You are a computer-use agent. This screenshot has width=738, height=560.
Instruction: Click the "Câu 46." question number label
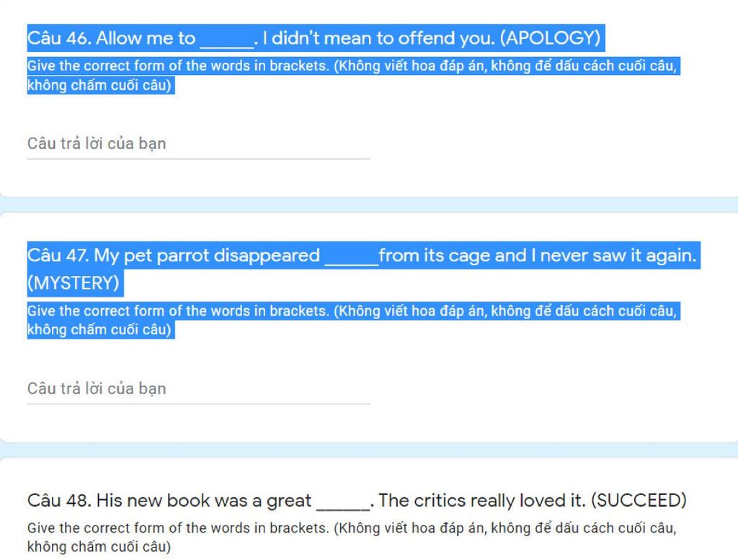point(59,37)
